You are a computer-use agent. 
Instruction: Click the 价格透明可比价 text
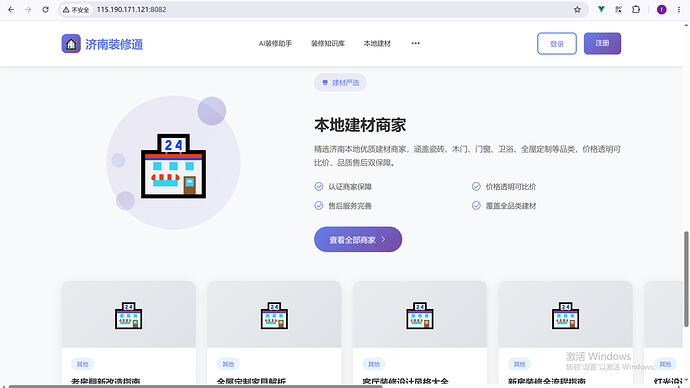pos(511,187)
